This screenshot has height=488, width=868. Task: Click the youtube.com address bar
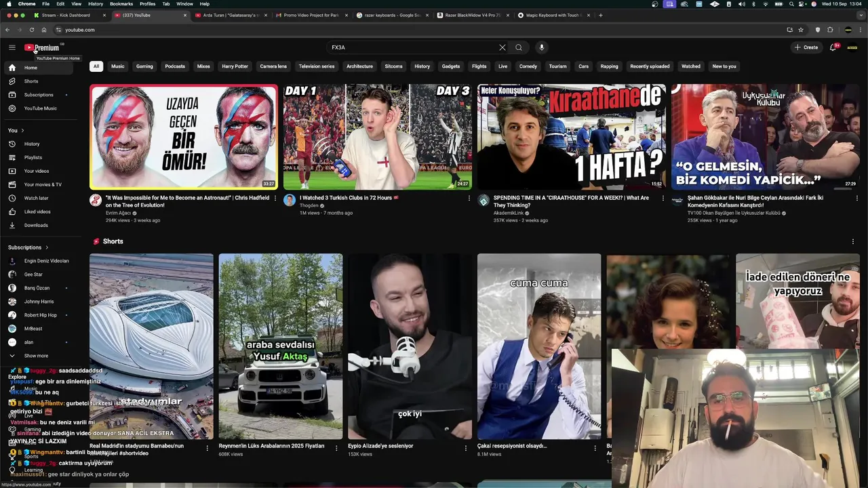pyautogui.click(x=420, y=30)
